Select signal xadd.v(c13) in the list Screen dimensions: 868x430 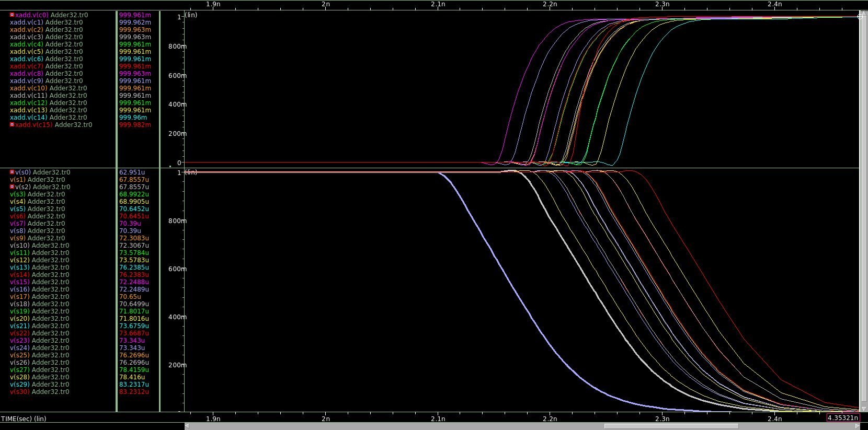(x=48, y=110)
